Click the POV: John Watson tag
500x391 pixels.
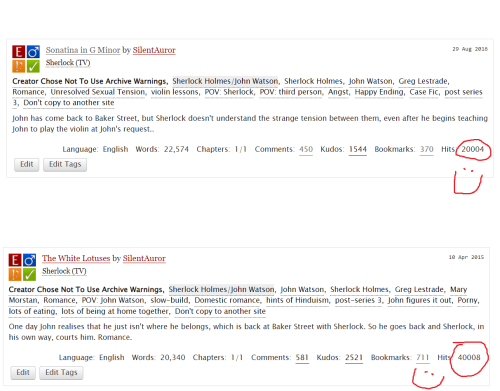113,300
